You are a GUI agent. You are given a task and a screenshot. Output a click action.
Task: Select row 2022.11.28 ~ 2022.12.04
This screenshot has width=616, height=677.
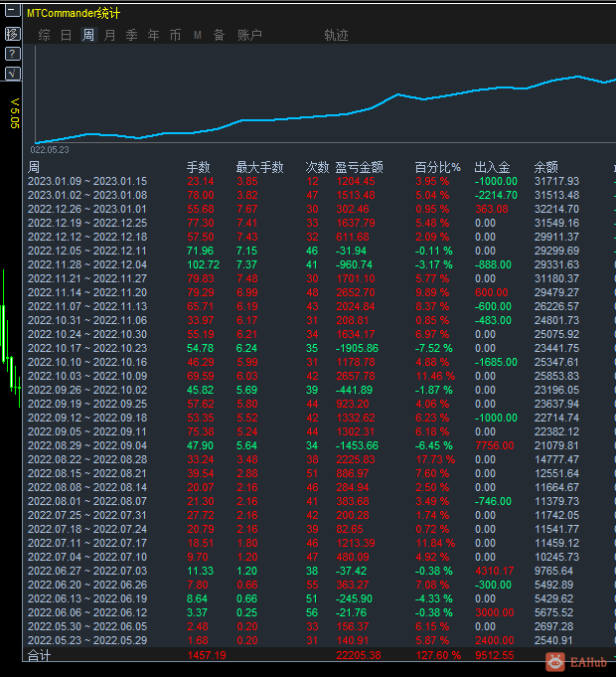click(318, 264)
